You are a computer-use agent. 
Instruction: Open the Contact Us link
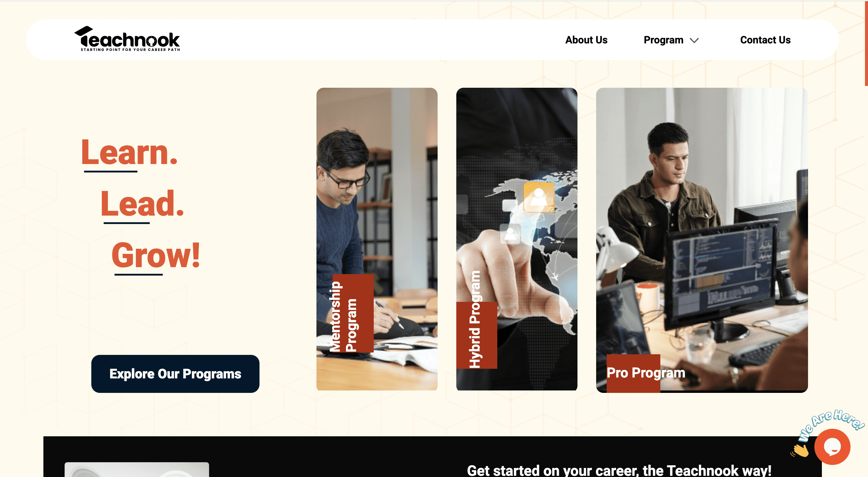[x=765, y=40]
